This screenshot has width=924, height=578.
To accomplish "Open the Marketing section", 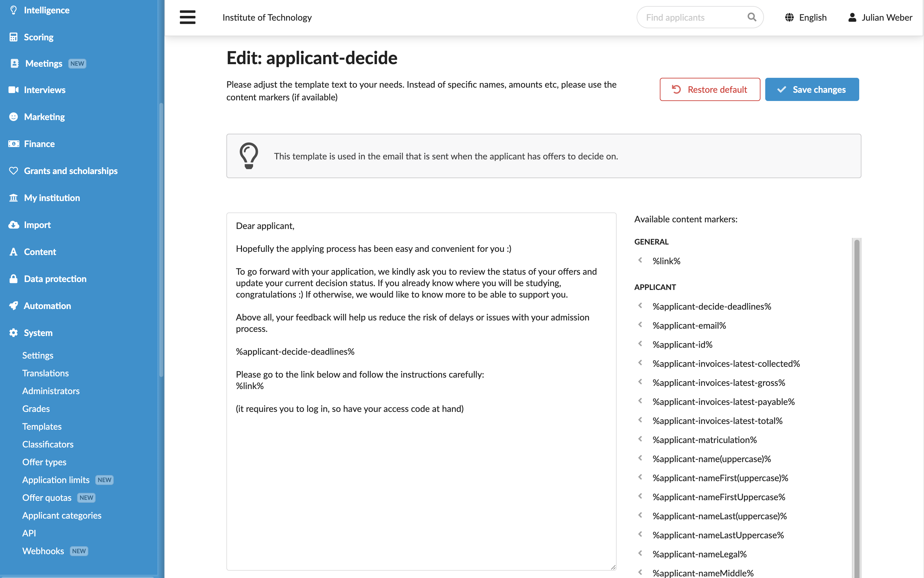I will coord(44,117).
